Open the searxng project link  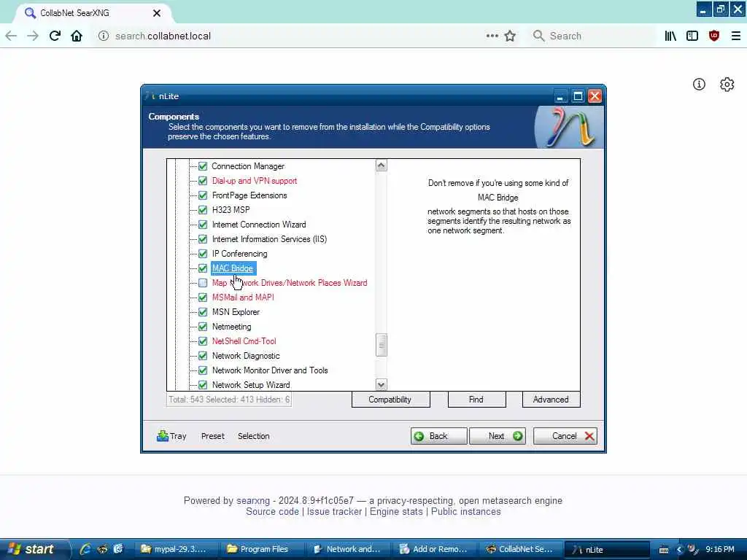click(x=253, y=500)
